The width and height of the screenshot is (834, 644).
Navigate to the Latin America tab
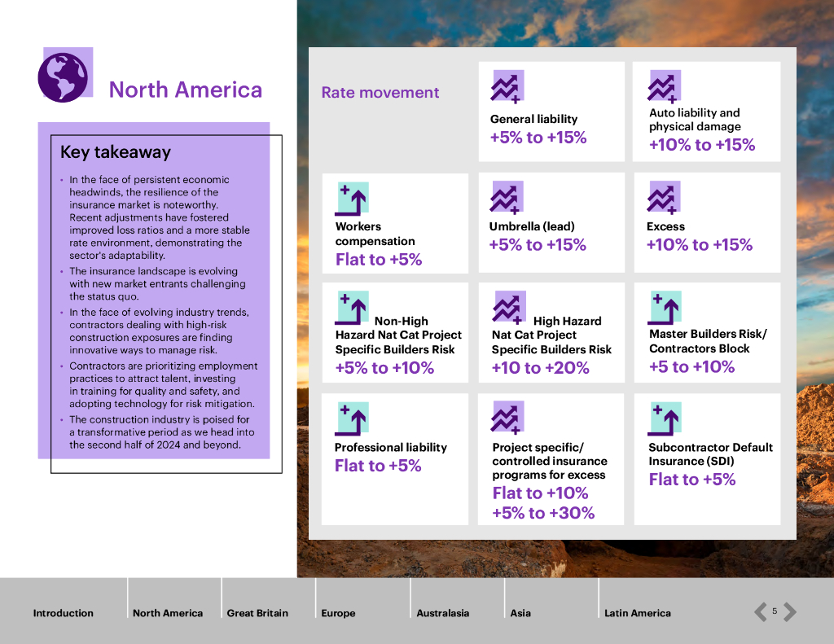(637, 613)
